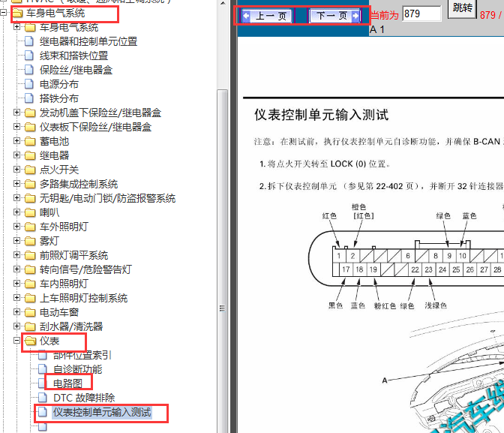Click the 电源分布 document icon
504x433 pixels.
tap(29, 84)
